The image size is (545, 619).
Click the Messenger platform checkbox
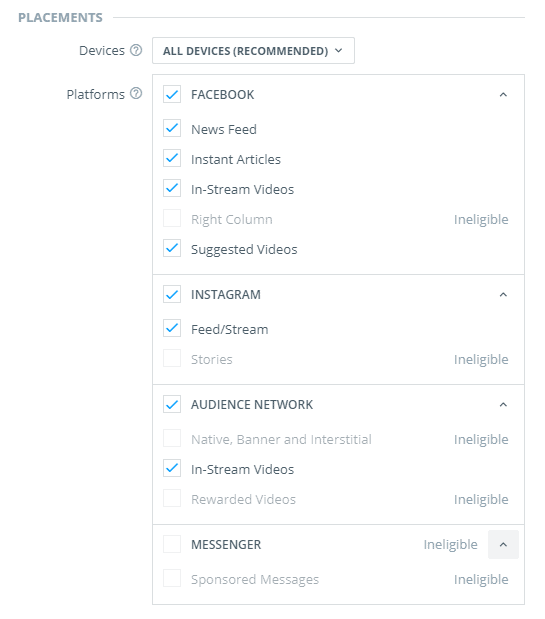(172, 544)
